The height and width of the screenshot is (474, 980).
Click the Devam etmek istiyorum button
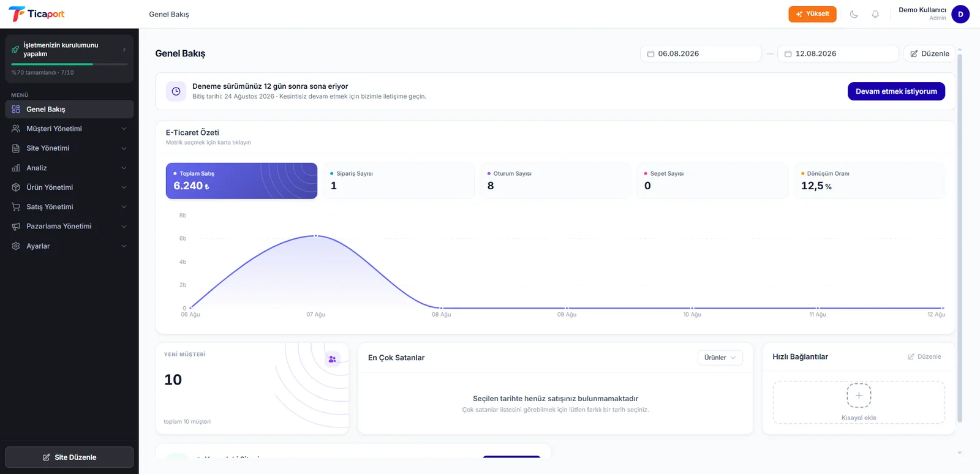point(896,91)
